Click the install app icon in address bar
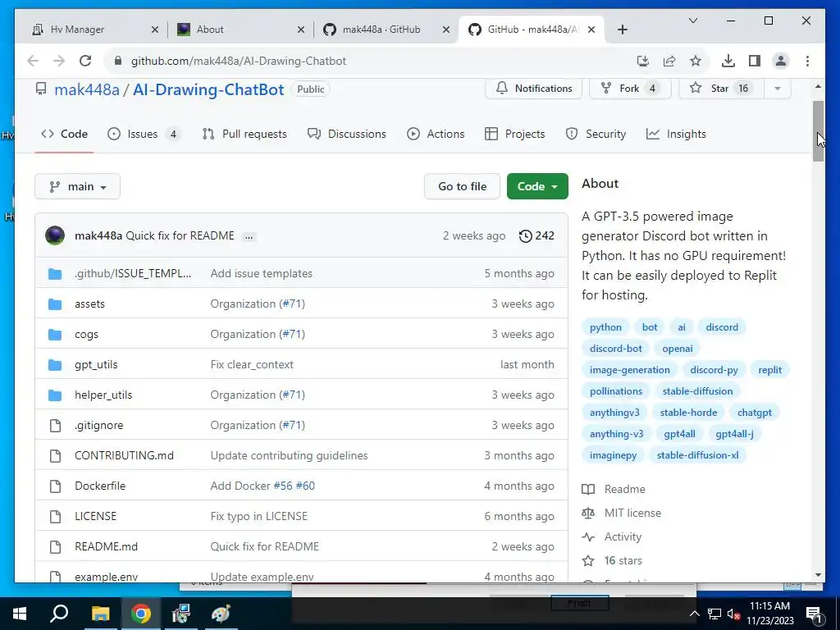 [643, 61]
